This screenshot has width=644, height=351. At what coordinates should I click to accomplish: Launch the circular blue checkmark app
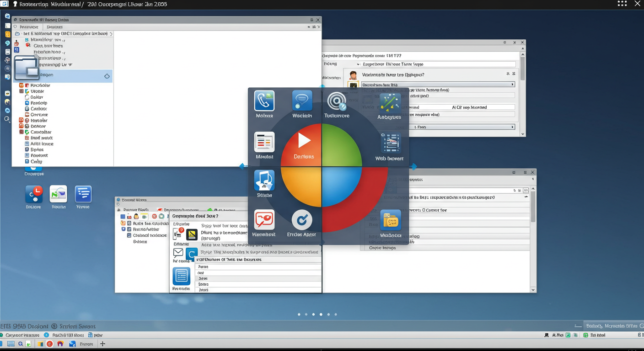pos(302,220)
